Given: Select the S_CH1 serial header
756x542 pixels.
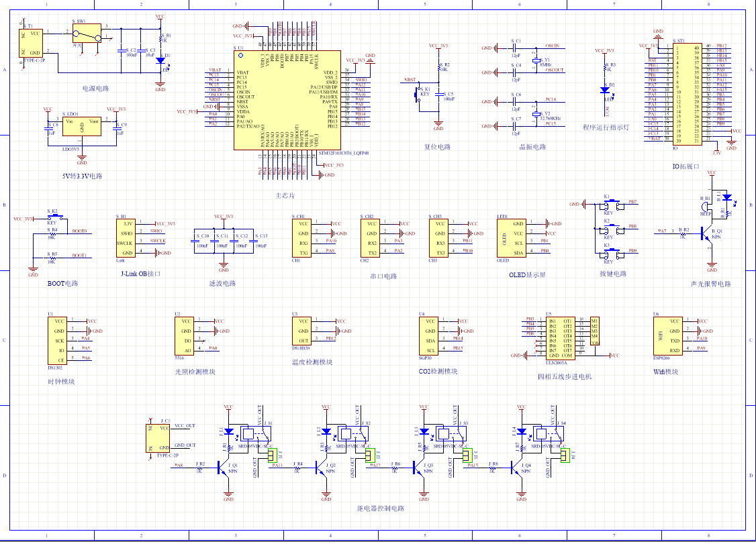Looking at the screenshot, I should [302, 238].
